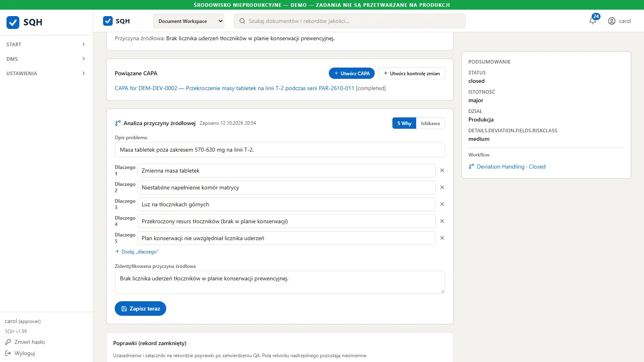Viewport: 644px width, 362px height.
Task: Click the search magnifier icon
Action: tap(242, 21)
